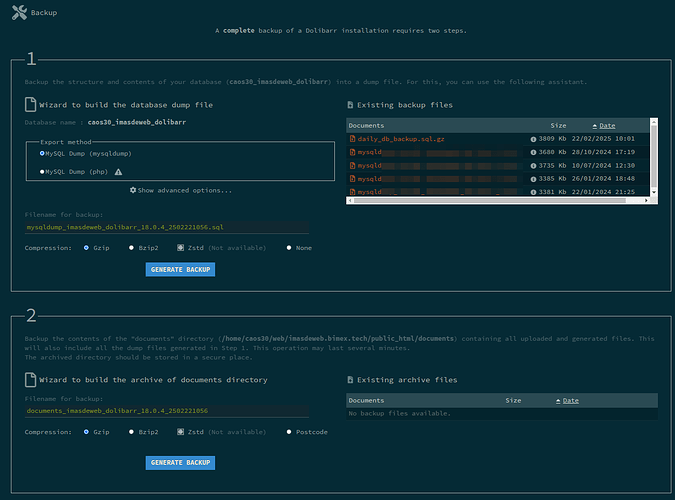Click the info icon next to 3381 Kb
The width and height of the screenshot is (675, 500).
pos(533,192)
